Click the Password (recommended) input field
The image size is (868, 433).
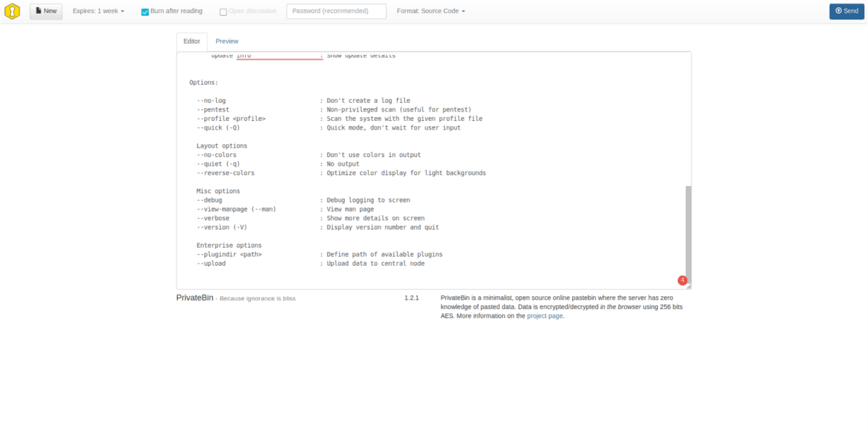tap(336, 11)
